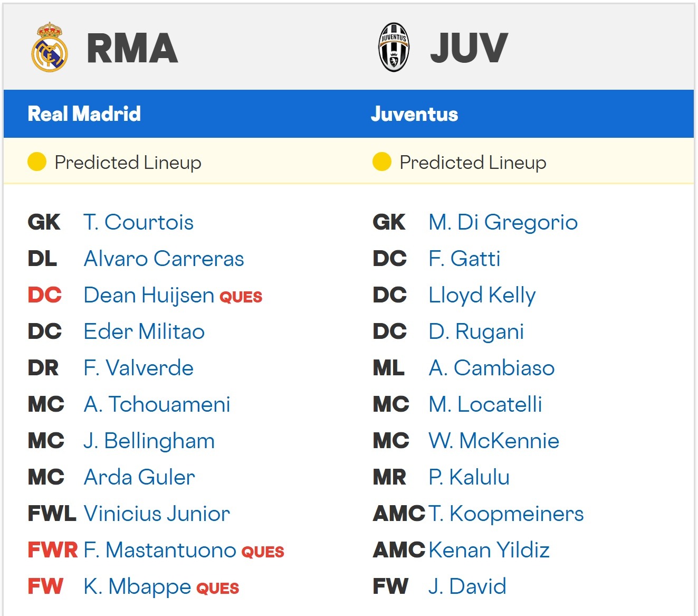View K. Mbappe player page

tap(137, 586)
